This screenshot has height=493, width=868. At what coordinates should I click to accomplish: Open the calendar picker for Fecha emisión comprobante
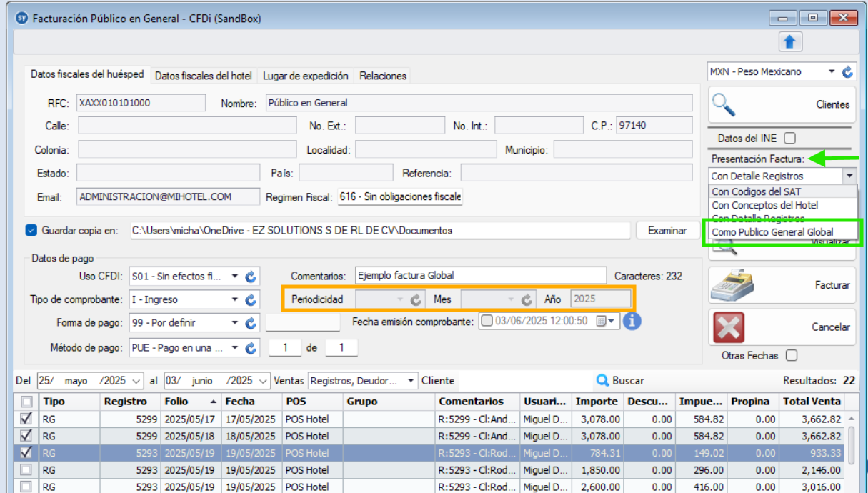click(606, 322)
